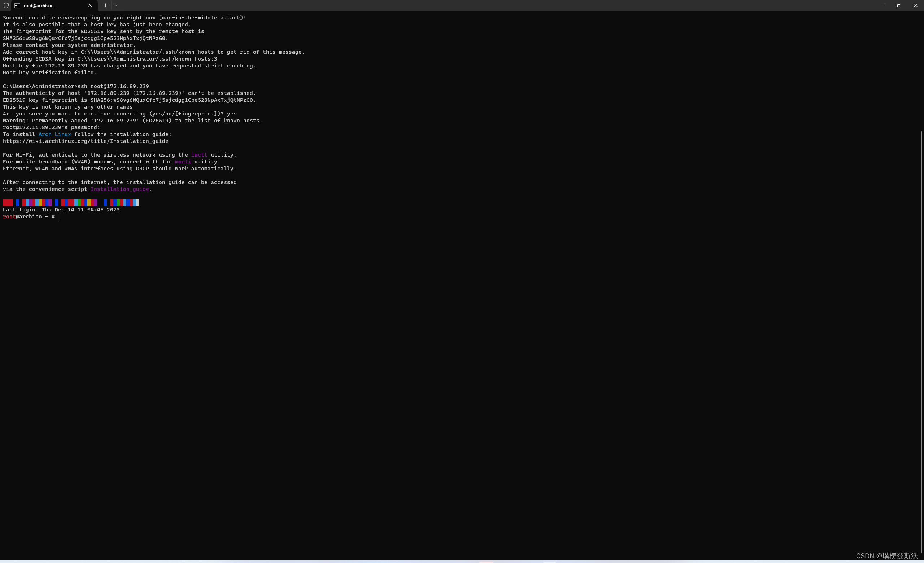Click the 'Arch Linux' blue text
The image size is (924, 563).
coord(55,134)
